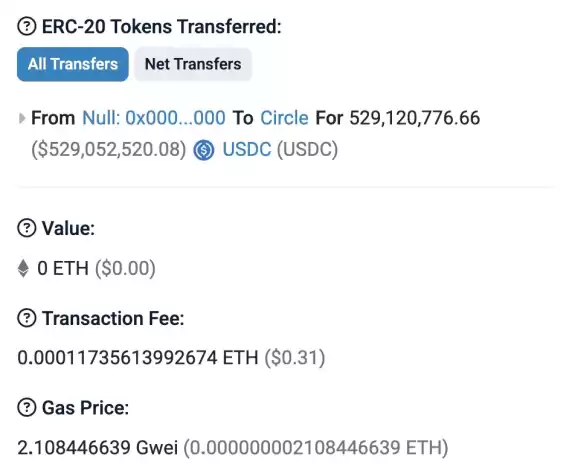Select the All Transfers tab
Viewport: 575px width, 470px height.
point(73,64)
